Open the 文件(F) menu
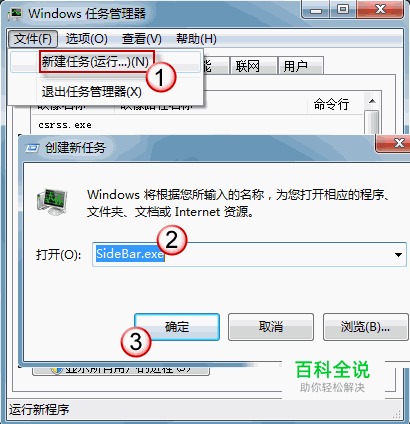This screenshot has width=410, height=424. (33, 39)
